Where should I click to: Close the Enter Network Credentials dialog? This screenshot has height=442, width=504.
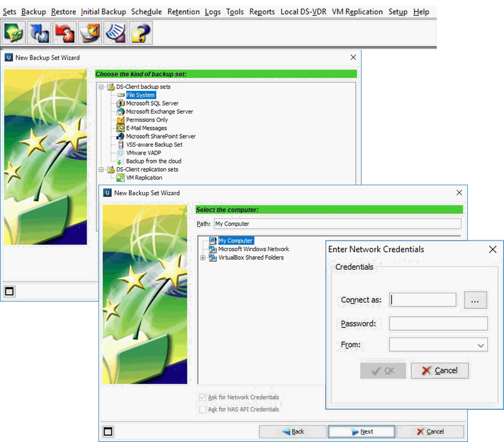click(x=492, y=249)
